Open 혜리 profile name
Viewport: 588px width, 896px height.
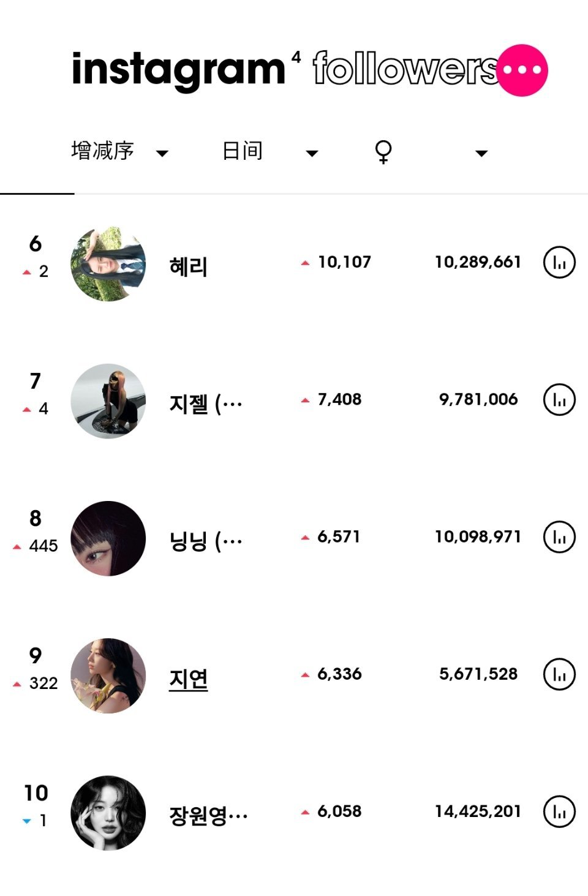[189, 266]
